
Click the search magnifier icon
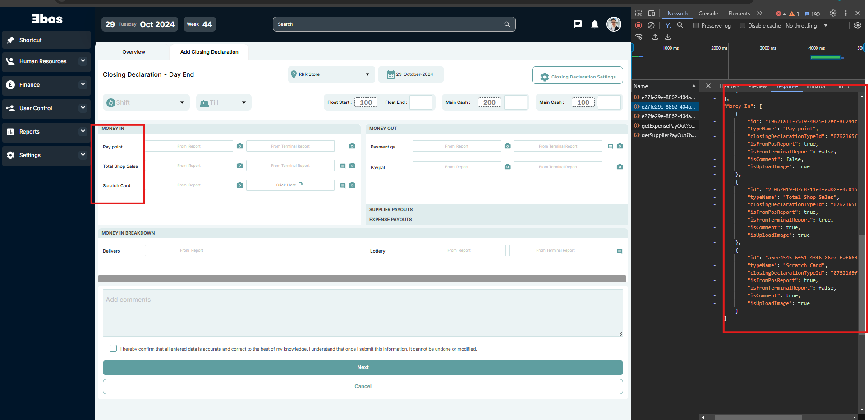tap(507, 24)
